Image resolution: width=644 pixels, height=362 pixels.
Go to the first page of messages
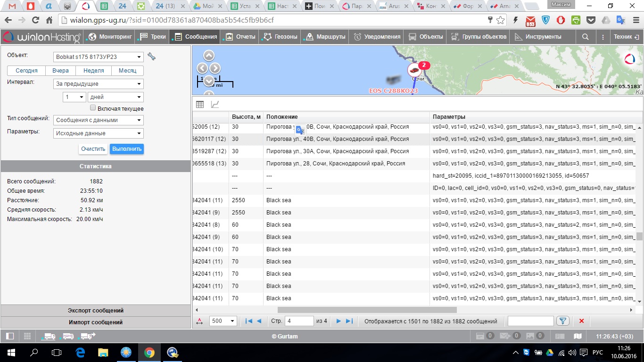tap(248, 321)
